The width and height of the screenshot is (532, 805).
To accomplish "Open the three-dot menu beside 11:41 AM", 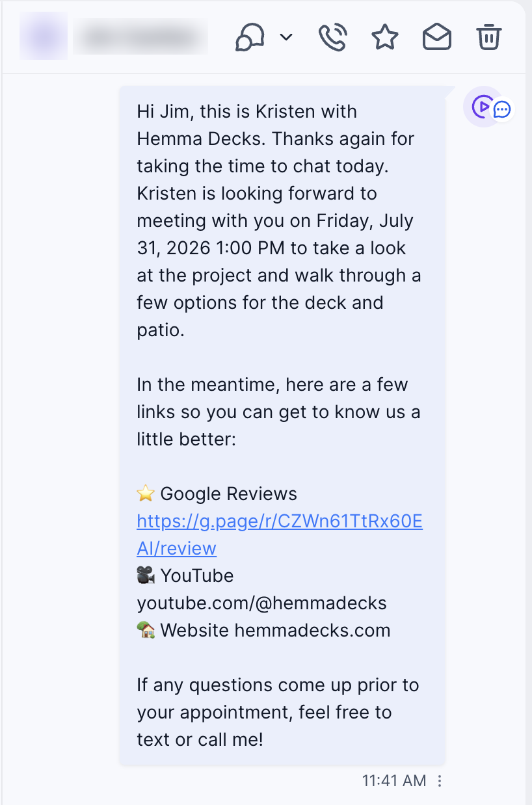I will (x=440, y=781).
